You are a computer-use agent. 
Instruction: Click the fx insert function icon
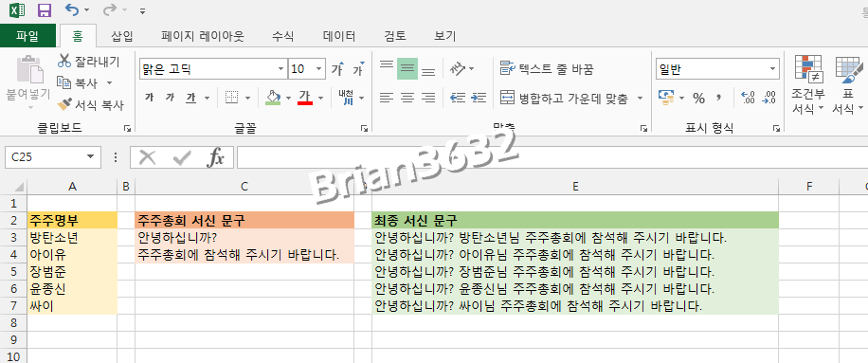(x=215, y=157)
